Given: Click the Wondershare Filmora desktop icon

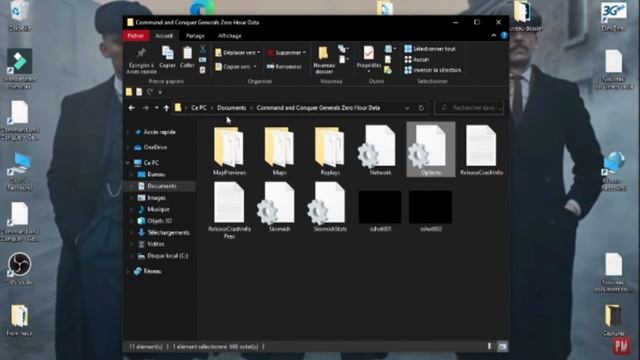Looking at the screenshot, I should 19,68.
